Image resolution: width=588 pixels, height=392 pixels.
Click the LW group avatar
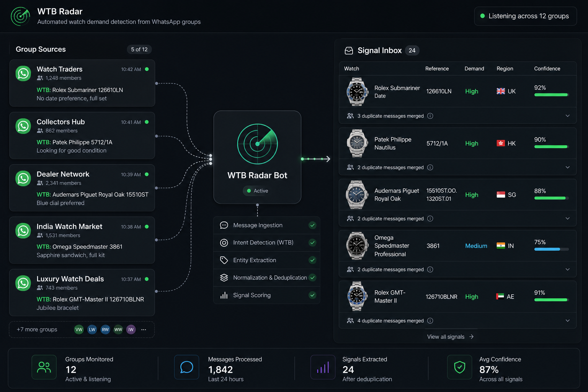coord(92,330)
